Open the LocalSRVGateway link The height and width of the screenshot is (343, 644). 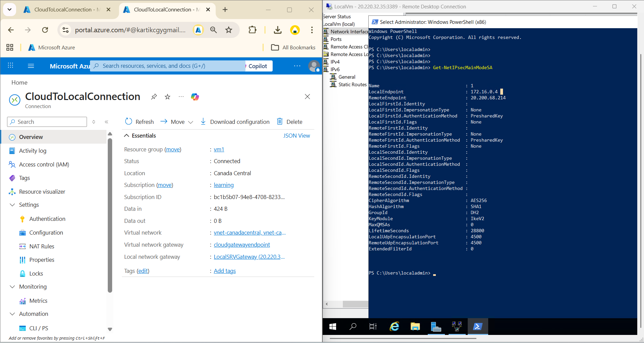click(x=249, y=257)
